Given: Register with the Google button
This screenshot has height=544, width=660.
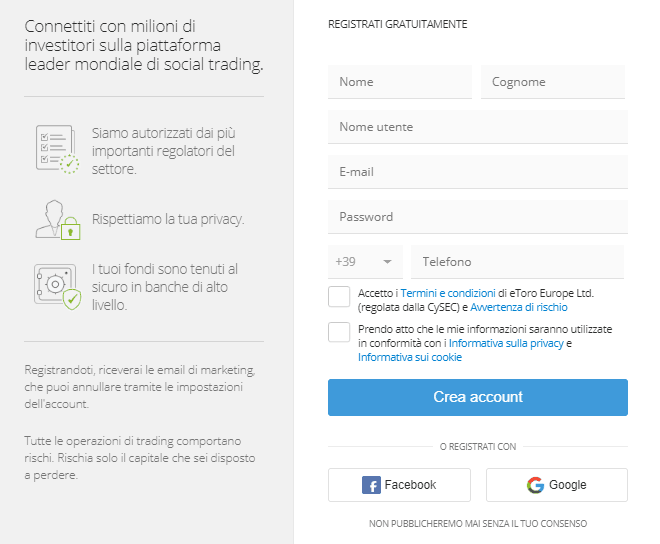Looking at the screenshot, I should click(x=557, y=485).
